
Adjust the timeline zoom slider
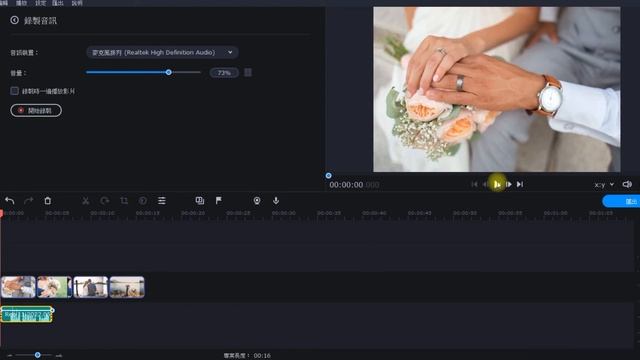pos(37,355)
